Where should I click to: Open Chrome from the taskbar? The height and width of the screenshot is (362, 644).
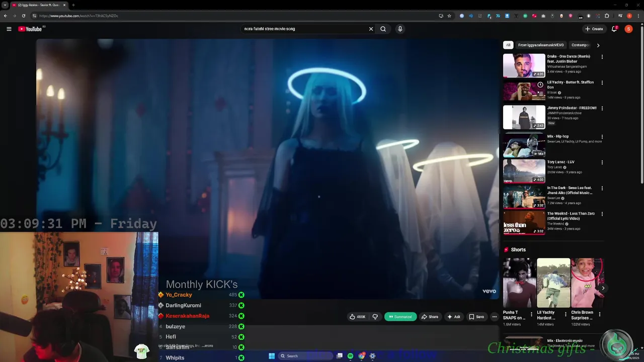[x=361, y=356]
